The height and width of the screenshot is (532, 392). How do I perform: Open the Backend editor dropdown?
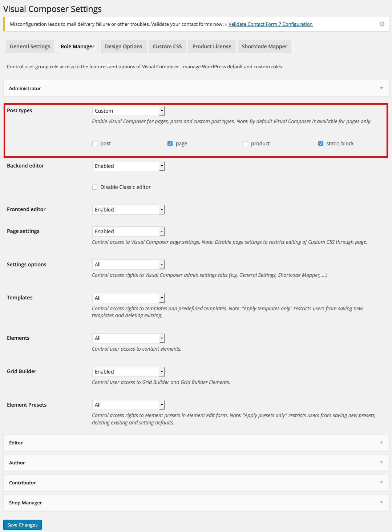(128, 166)
